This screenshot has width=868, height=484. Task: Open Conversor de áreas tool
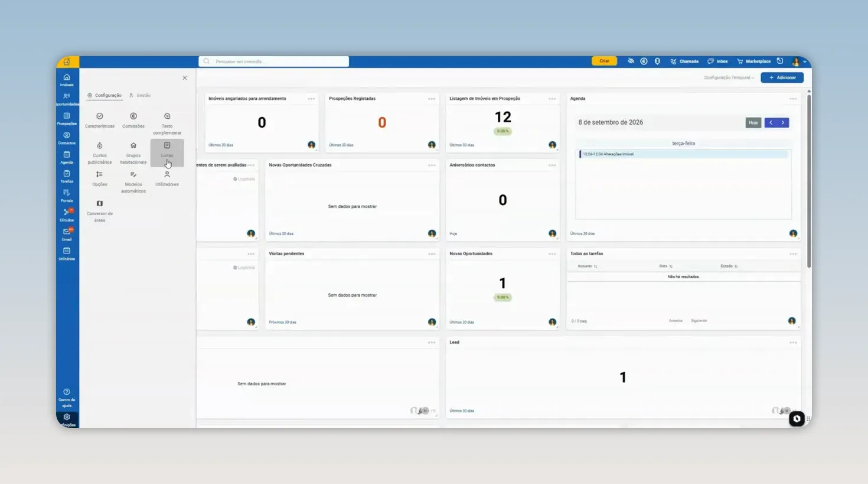tap(100, 211)
